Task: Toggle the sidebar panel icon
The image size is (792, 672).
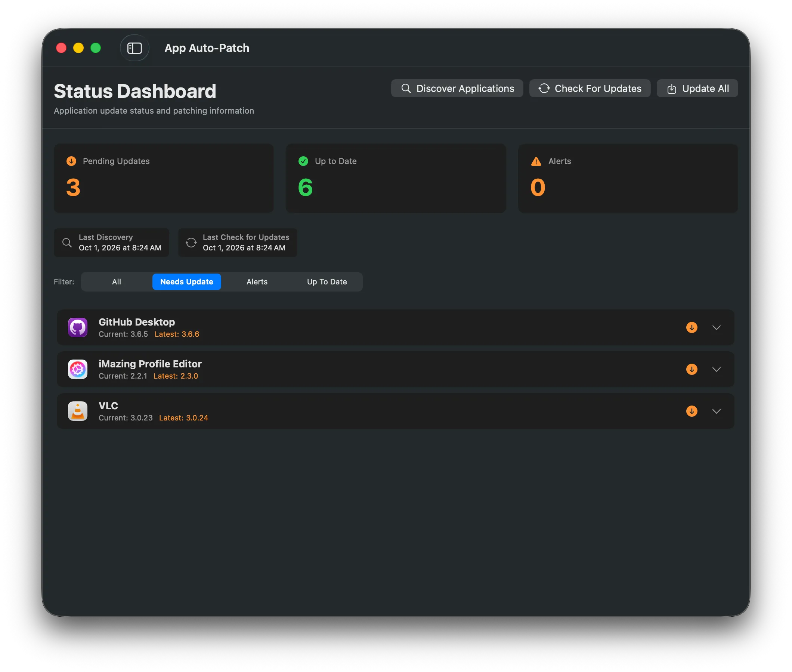Action: coord(134,48)
